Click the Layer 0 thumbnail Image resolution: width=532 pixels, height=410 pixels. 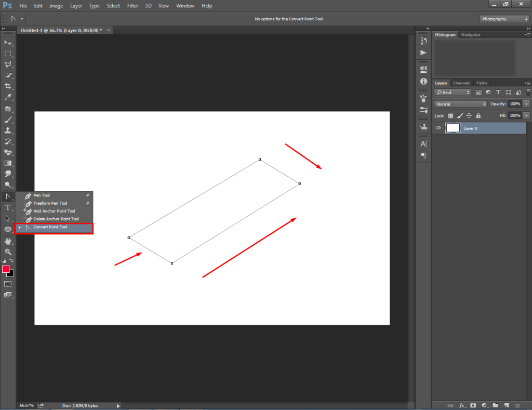453,128
